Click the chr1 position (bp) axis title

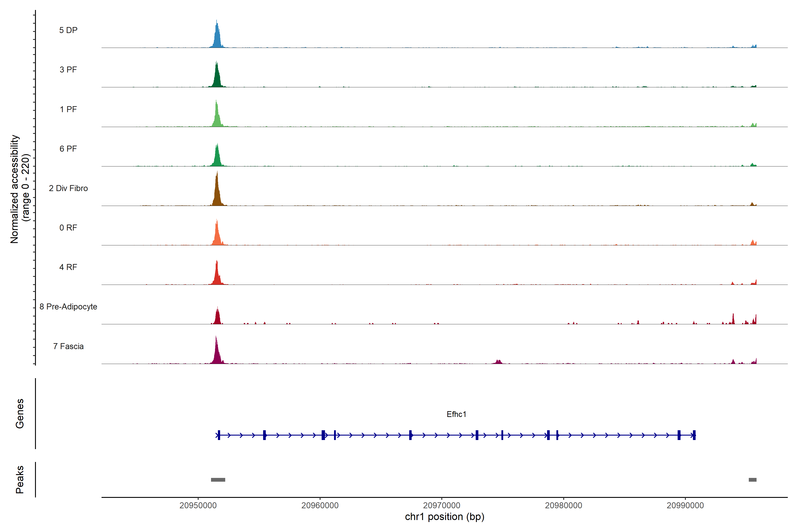click(444, 517)
